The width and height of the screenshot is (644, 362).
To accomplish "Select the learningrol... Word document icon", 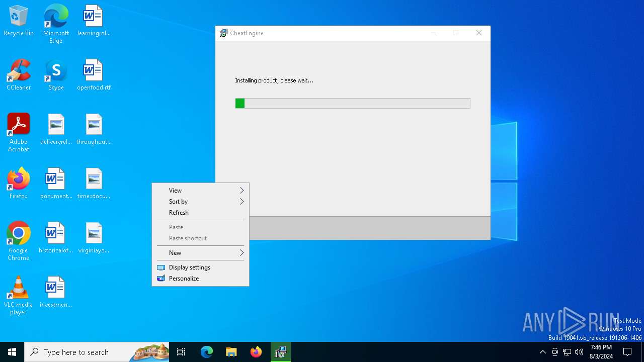I will [94, 21].
